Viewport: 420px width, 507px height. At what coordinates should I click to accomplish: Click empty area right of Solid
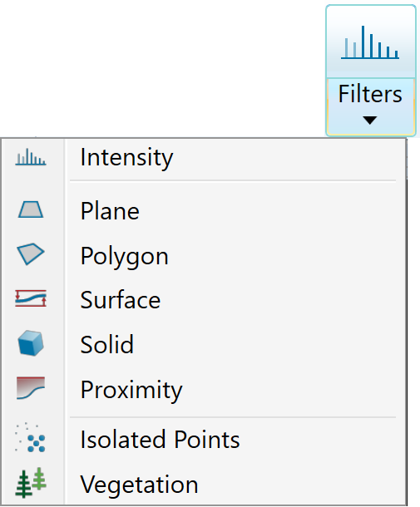tap(269, 344)
